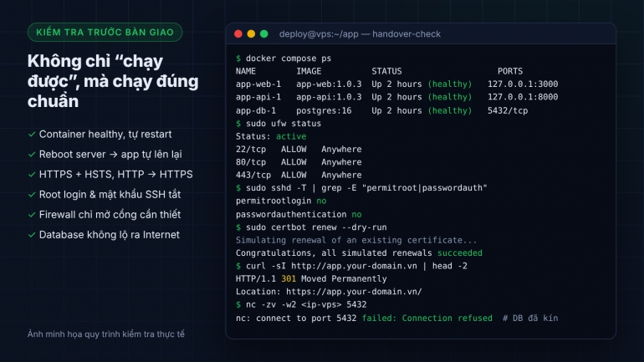Screen dimensions: 644x362
Task: Click the red close dot of terminal window
Action: (238, 34)
